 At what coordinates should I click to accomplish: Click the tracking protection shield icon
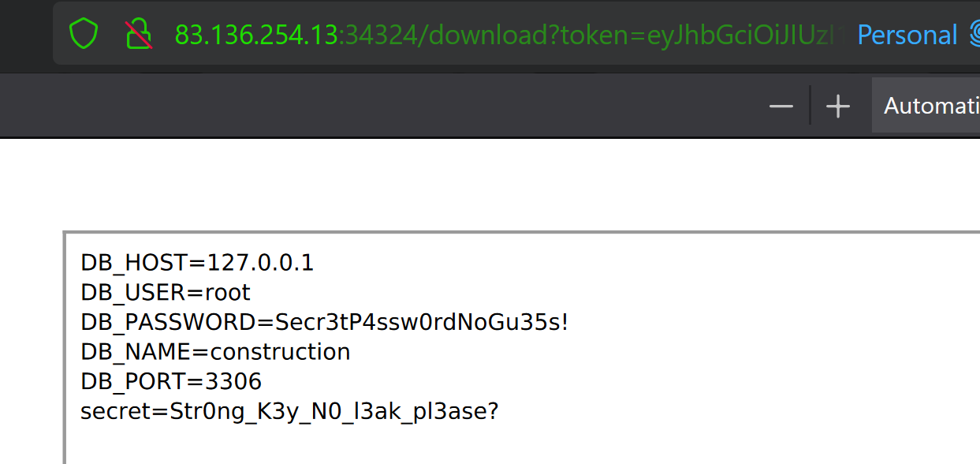83,35
